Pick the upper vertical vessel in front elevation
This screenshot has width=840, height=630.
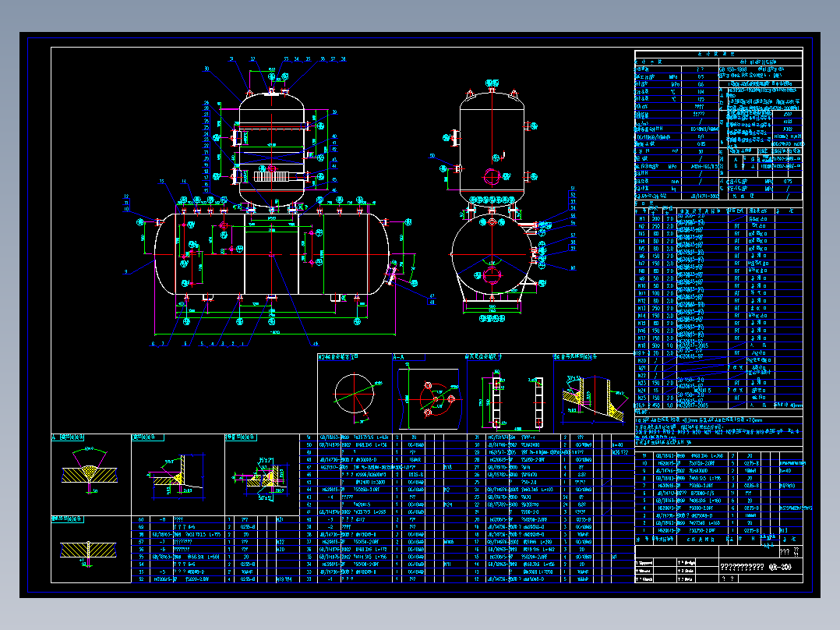pyautogui.click(x=272, y=150)
